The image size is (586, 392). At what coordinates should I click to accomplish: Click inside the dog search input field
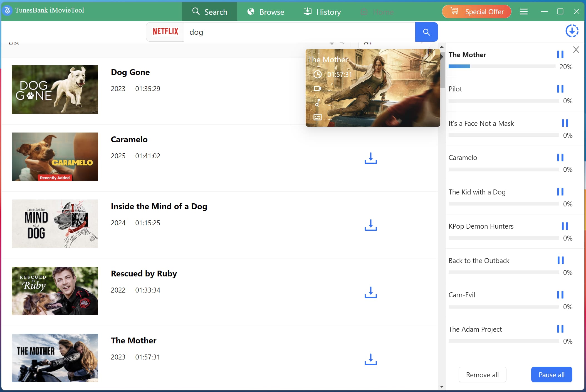click(278, 32)
